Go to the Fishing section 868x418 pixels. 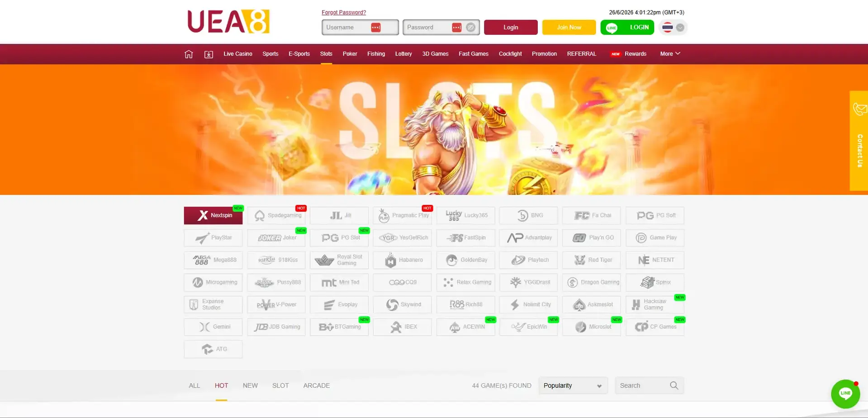pyautogui.click(x=376, y=54)
